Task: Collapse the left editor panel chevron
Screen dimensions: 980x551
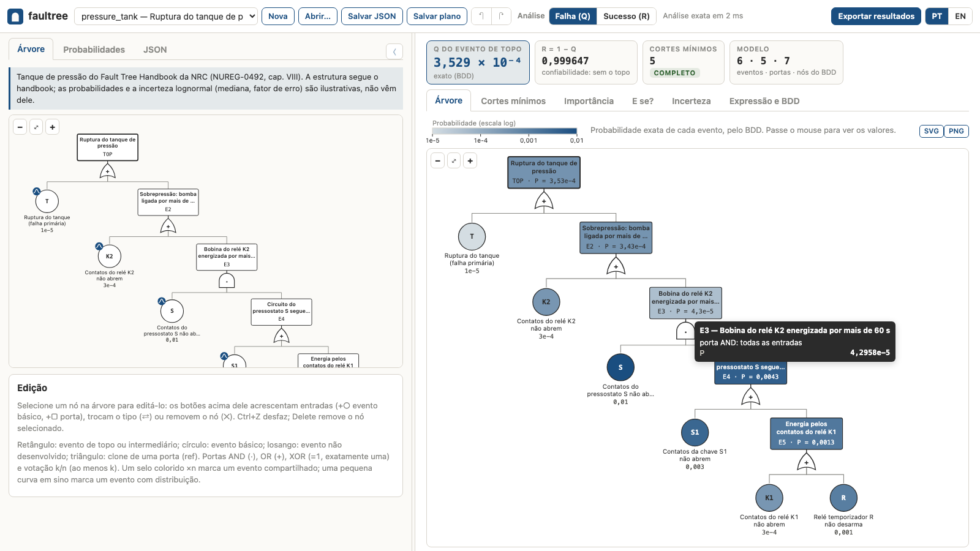Action: [394, 51]
